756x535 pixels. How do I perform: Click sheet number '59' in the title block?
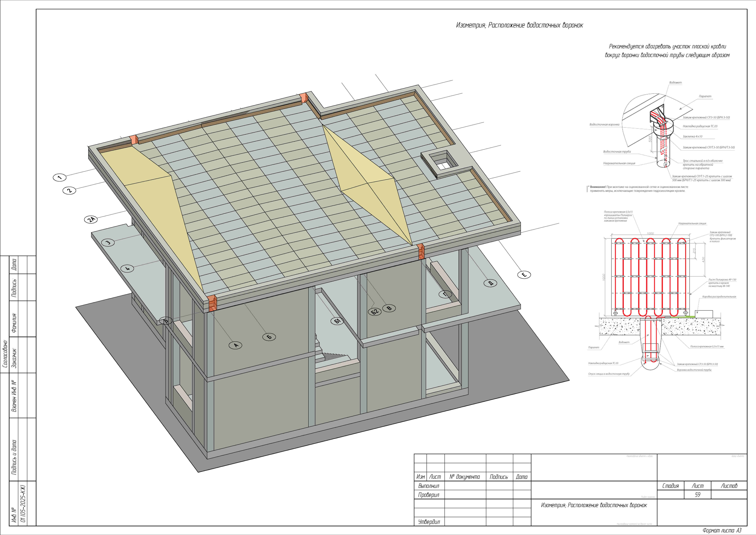click(697, 495)
